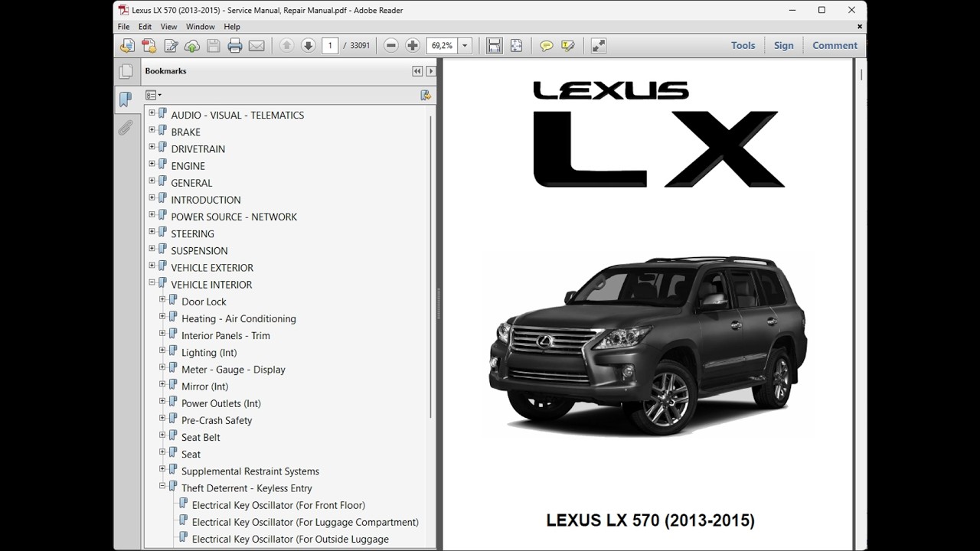Select the Lighting (Int) bookmark
This screenshot has width=980, height=551.
coord(209,353)
